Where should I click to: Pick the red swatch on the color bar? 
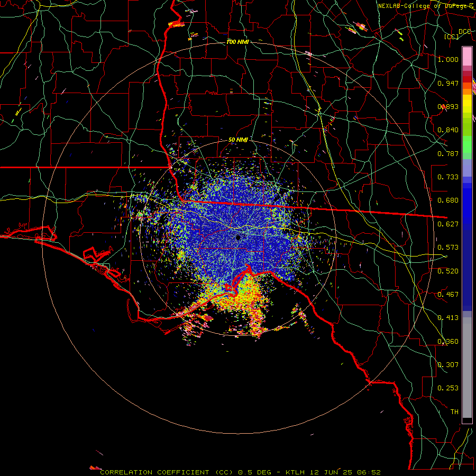pos(467,79)
